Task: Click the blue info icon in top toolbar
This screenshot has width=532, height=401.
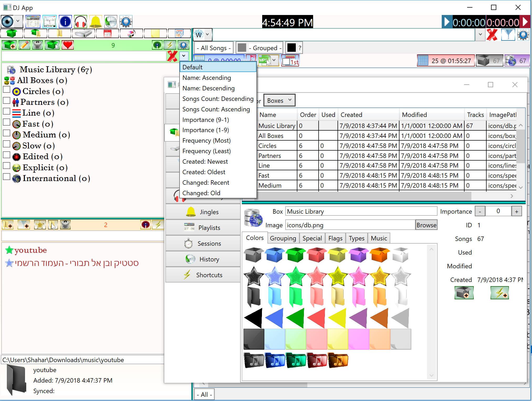Action: [65, 22]
